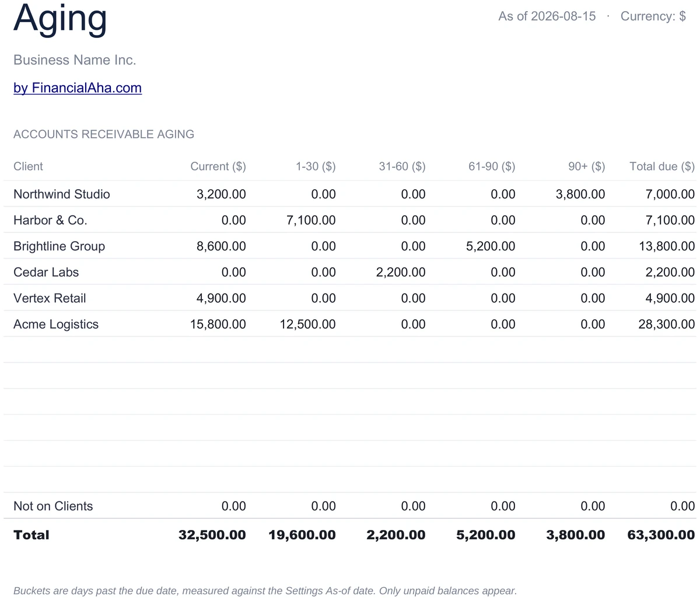Image resolution: width=700 pixels, height=600 pixels.
Task: Click Harbor & Co. 1-30 value 7,100.00
Action: (311, 221)
